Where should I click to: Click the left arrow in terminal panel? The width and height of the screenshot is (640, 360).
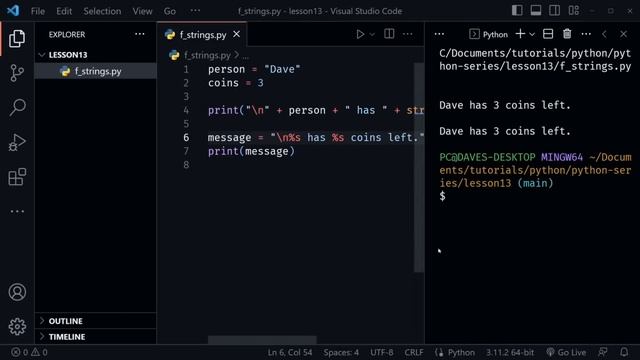click(x=604, y=34)
